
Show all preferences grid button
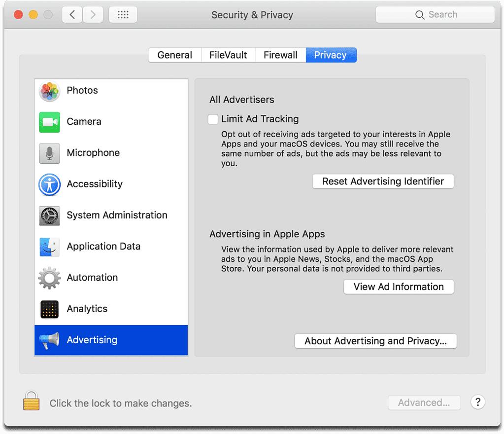click(x=123, y=15)
